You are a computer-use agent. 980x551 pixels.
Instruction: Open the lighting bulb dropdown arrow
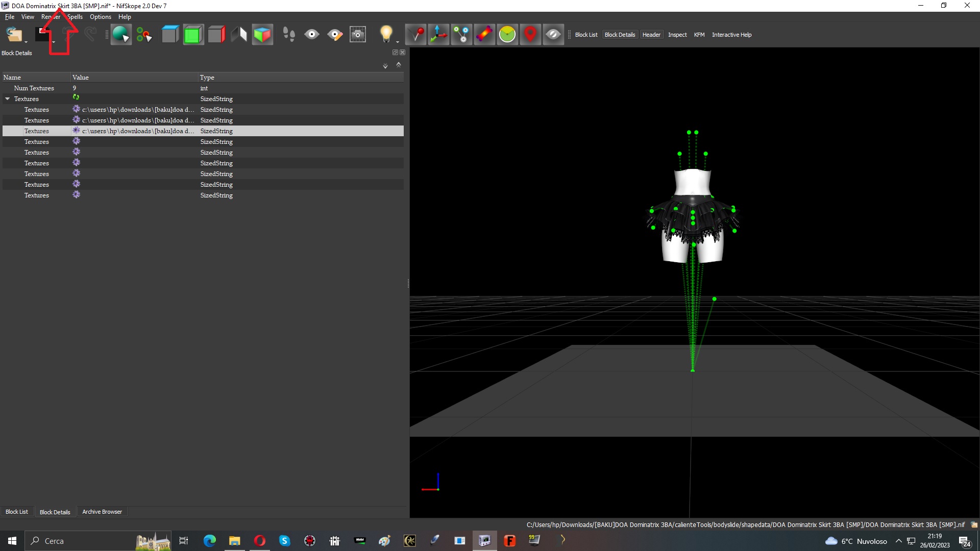click(x=398, y=42)
